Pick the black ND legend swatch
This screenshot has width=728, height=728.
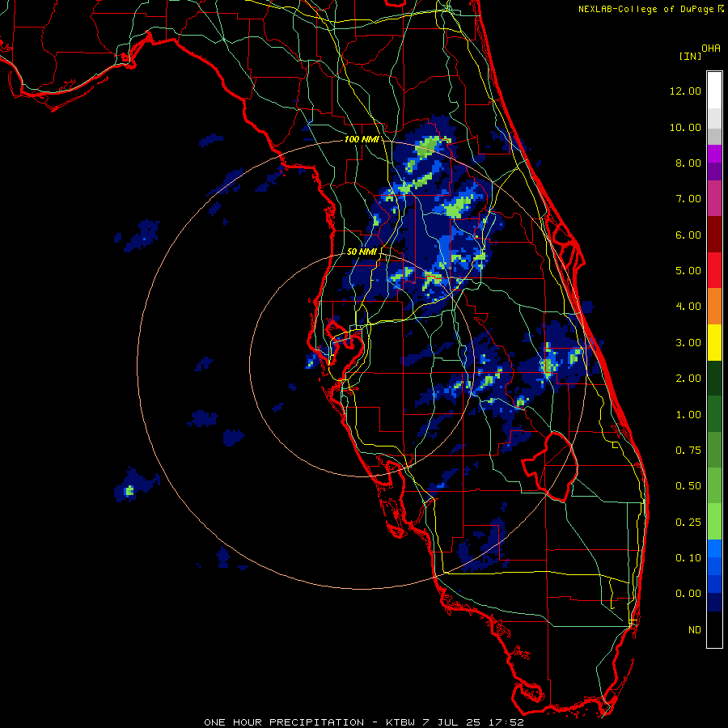[714, 629]
